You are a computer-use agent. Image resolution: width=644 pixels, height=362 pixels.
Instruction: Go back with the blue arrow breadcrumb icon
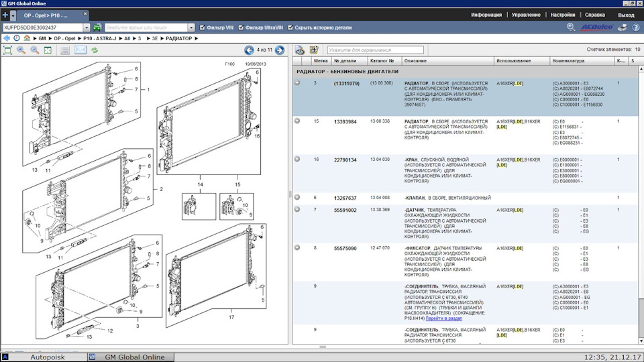click(x=6, y=38)
